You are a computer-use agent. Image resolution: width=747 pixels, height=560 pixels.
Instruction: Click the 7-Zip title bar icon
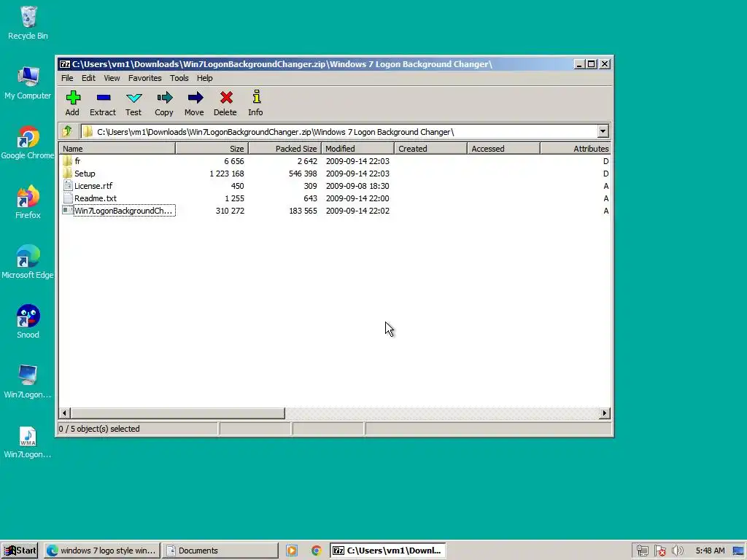coord(65,64)
